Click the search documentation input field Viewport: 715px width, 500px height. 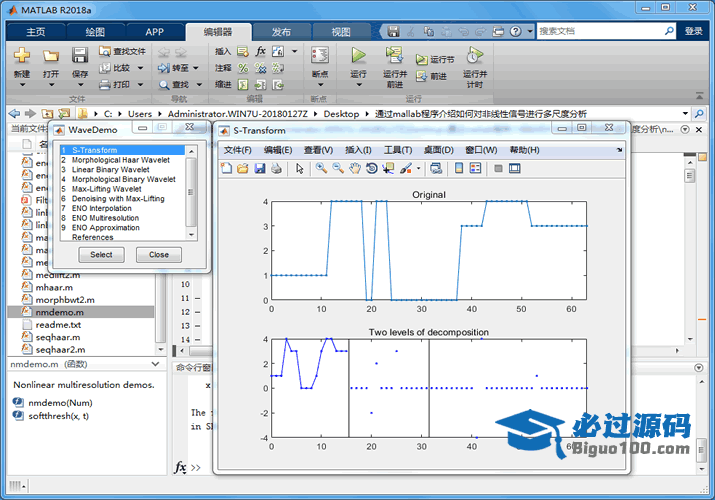(600, 31)
